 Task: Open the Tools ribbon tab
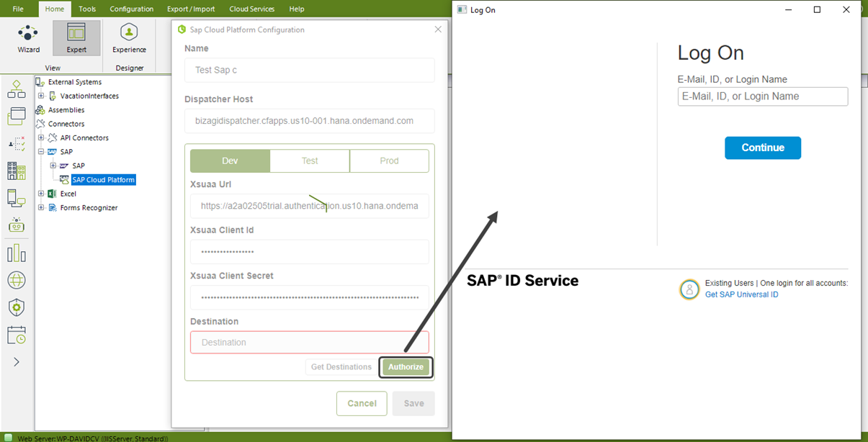tap(87, 9)
